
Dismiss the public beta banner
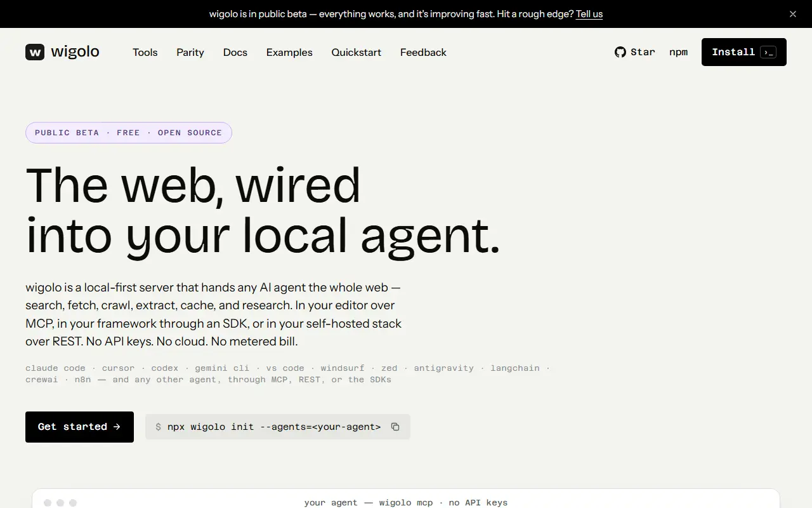792,14
